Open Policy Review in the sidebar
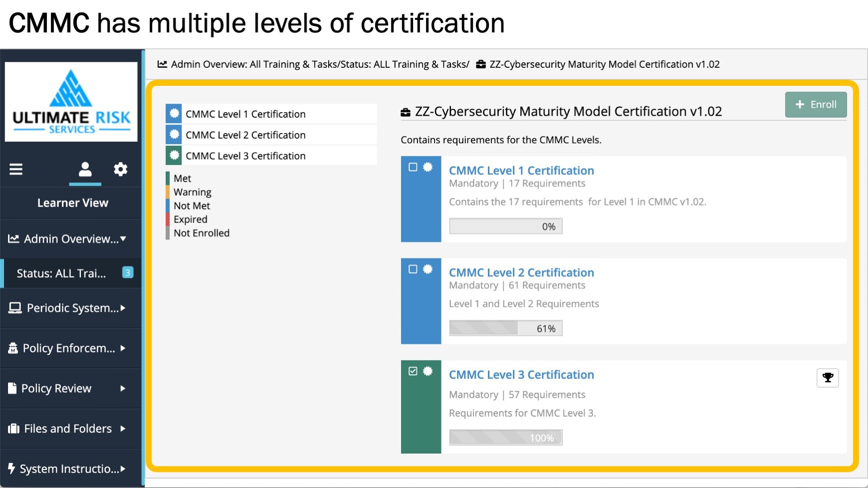This screenshot has height=488, width=868. pyautogui.click(x=71, y=389)
